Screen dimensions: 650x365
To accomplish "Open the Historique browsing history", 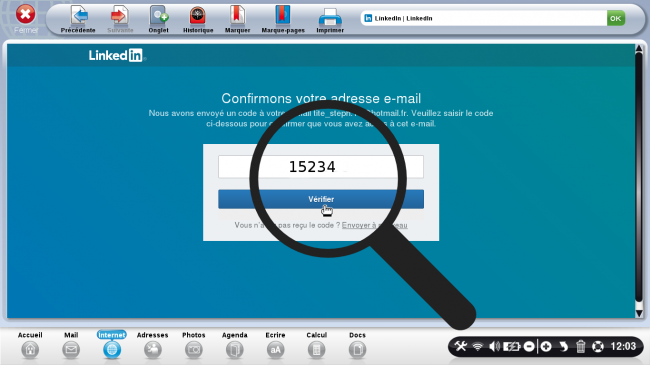I will (x=198, y=19).
